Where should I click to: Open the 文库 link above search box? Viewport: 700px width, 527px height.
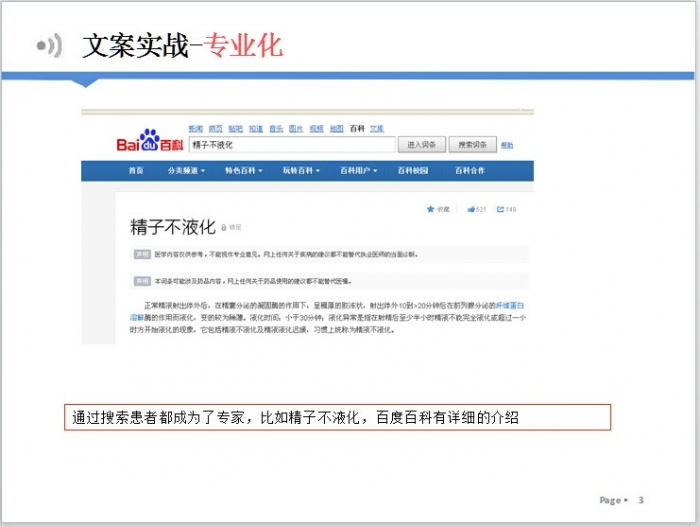click(x=377, y=129)
